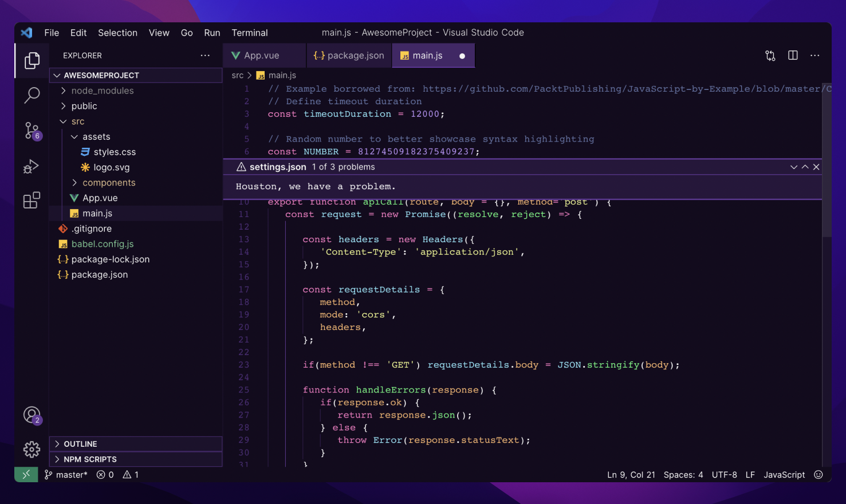Open package-lock.json file

[x=136, y=259]
